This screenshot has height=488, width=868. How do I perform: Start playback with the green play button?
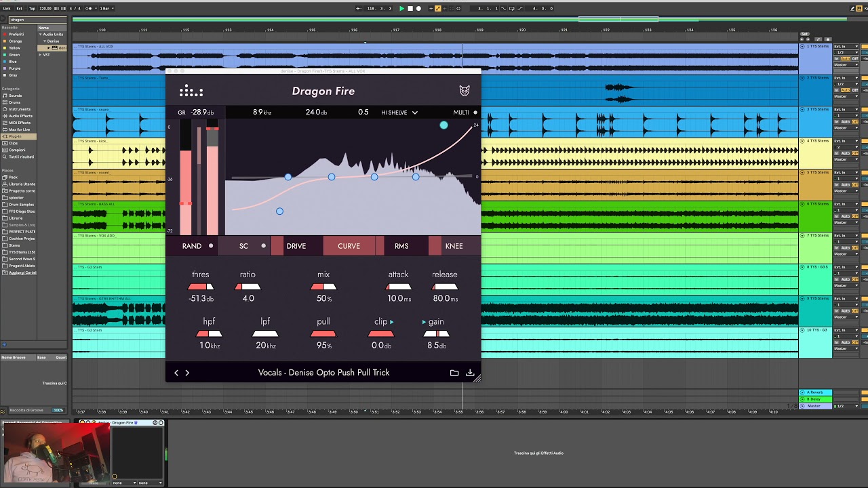tap(401, 8)
